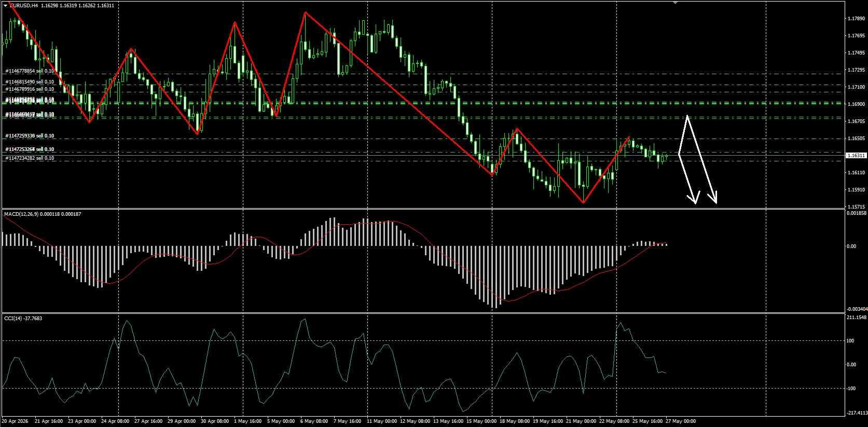Click the positive 100 level on the CCI scale

pos(850,341)
